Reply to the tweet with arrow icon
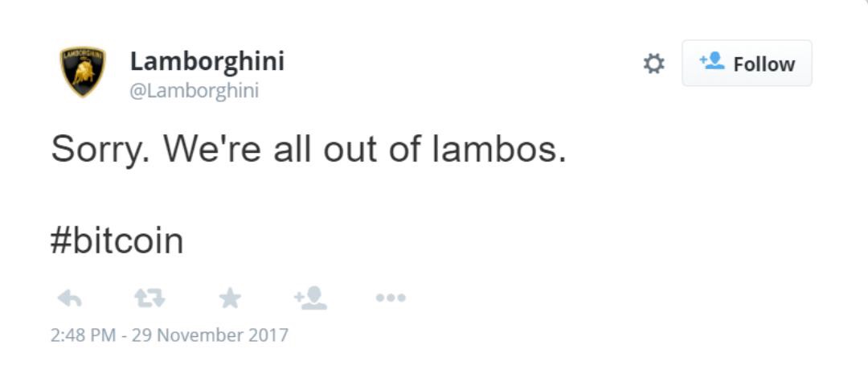868x378 pixels. [70, 298]
